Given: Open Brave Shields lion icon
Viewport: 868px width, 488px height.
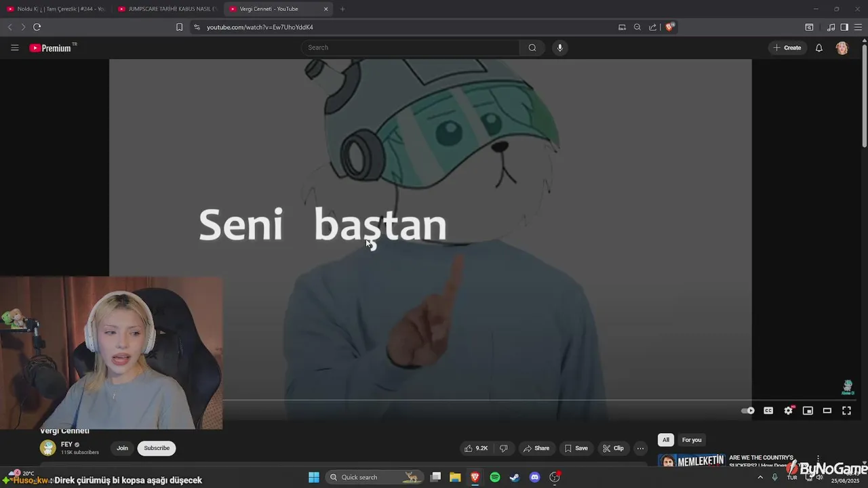Looking at the screenshot, I should coord(669,27).
